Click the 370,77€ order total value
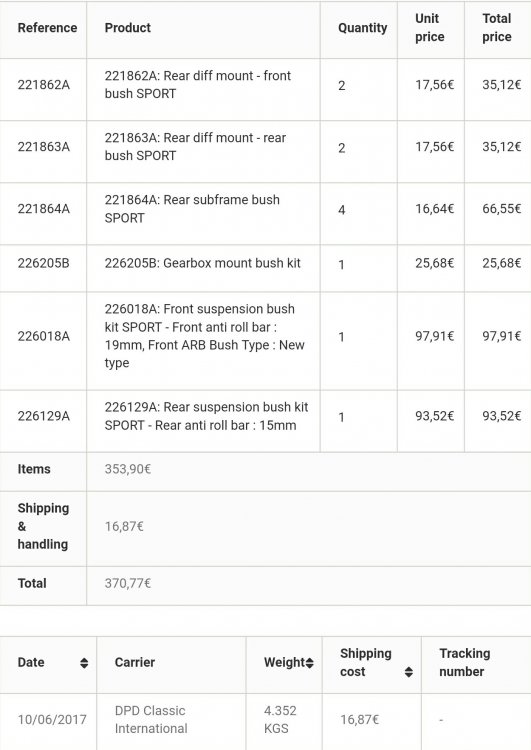This screenshot has width=531, height=750. click(x=128, y=583)
